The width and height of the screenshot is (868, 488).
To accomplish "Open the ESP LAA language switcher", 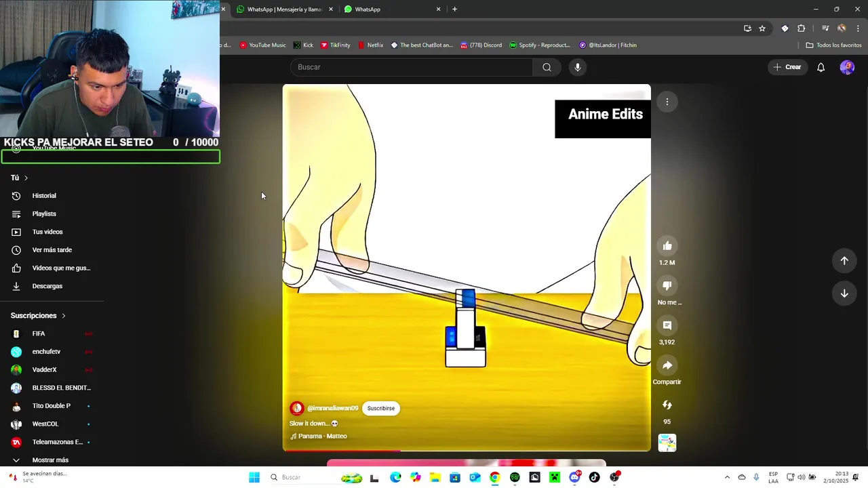I will coord(773,477).
